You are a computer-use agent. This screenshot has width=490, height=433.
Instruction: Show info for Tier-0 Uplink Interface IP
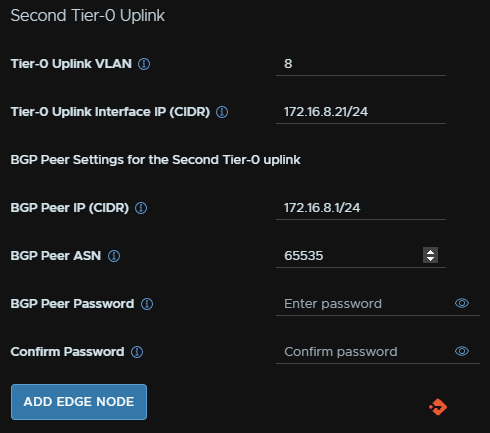222,112
